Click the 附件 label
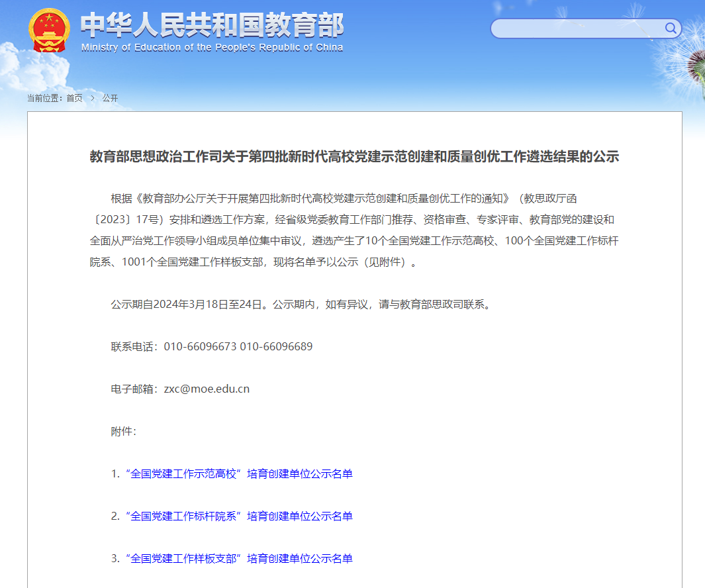705x588 pixels. [x=123, y=431]
